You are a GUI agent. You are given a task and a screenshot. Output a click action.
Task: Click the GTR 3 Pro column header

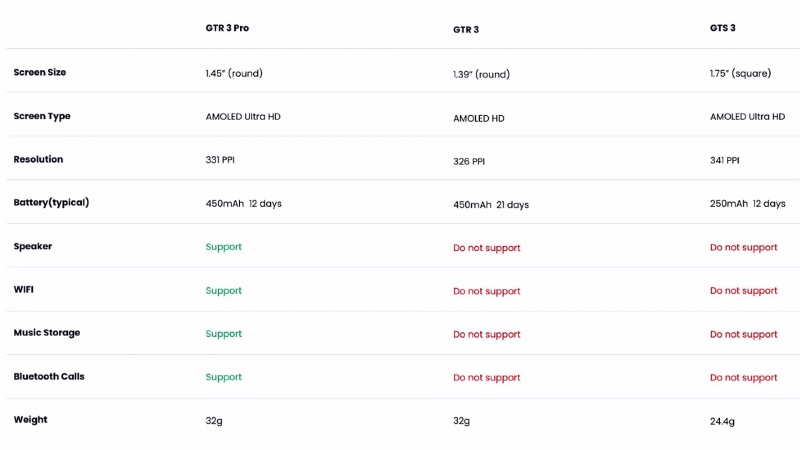tap(227, 28)
